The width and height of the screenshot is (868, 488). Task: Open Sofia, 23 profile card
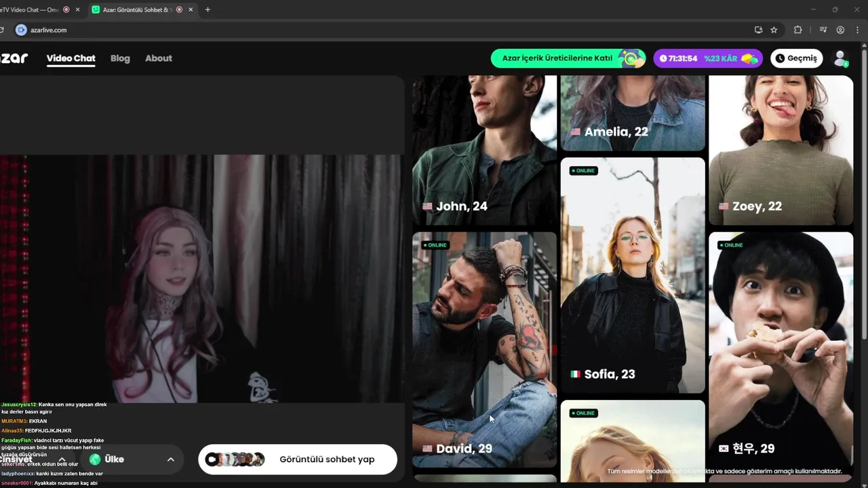633,275
